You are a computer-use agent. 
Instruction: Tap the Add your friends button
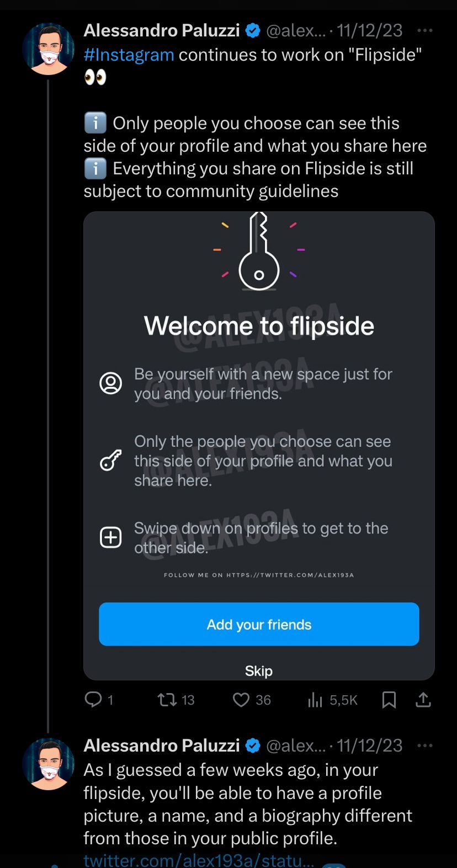(259, 624)
